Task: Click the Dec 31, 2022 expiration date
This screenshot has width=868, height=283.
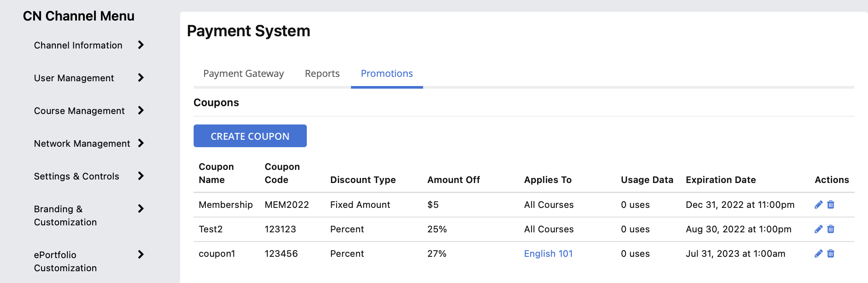Action: coord(740,205)
